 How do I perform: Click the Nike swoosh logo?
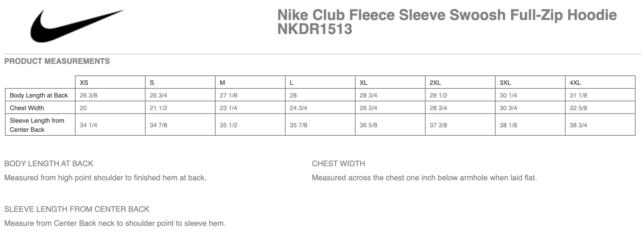coord(77,26)
